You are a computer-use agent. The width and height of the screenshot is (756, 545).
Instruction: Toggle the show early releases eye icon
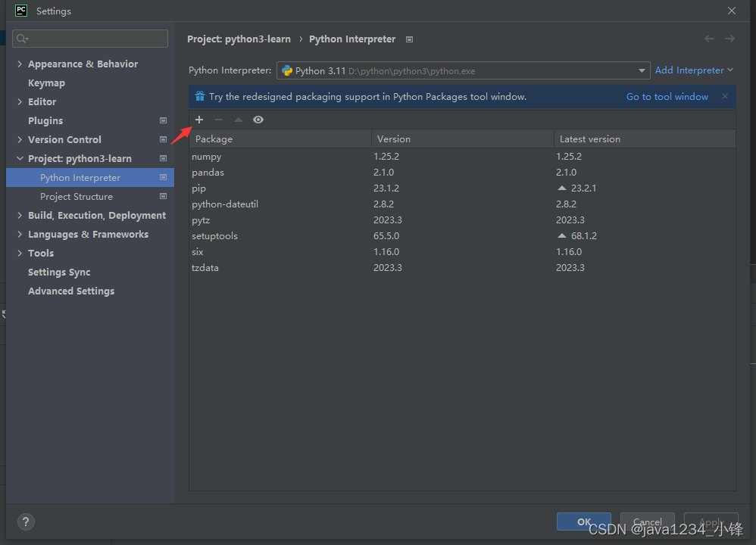pos(258,120)
